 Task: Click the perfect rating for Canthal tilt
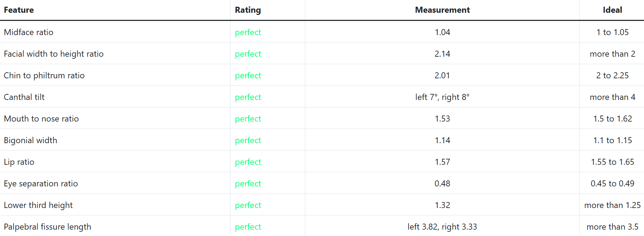pos(248,97)
